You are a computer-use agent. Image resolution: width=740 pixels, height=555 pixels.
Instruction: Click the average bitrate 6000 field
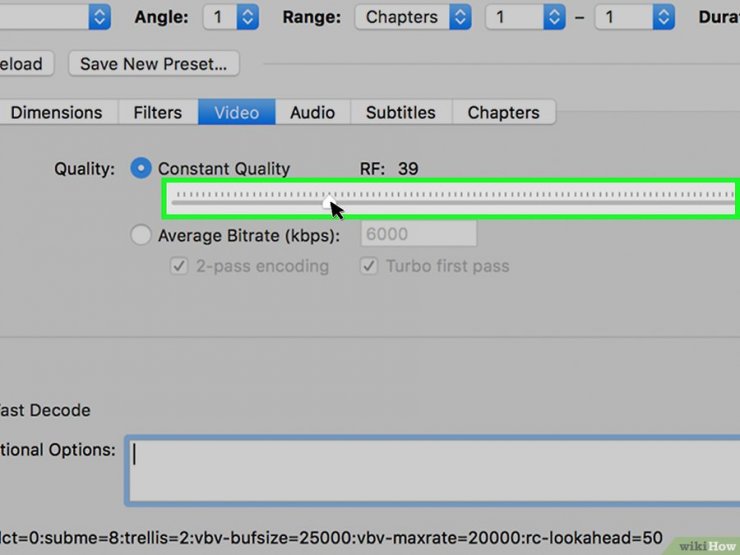[x=418, y=235]
